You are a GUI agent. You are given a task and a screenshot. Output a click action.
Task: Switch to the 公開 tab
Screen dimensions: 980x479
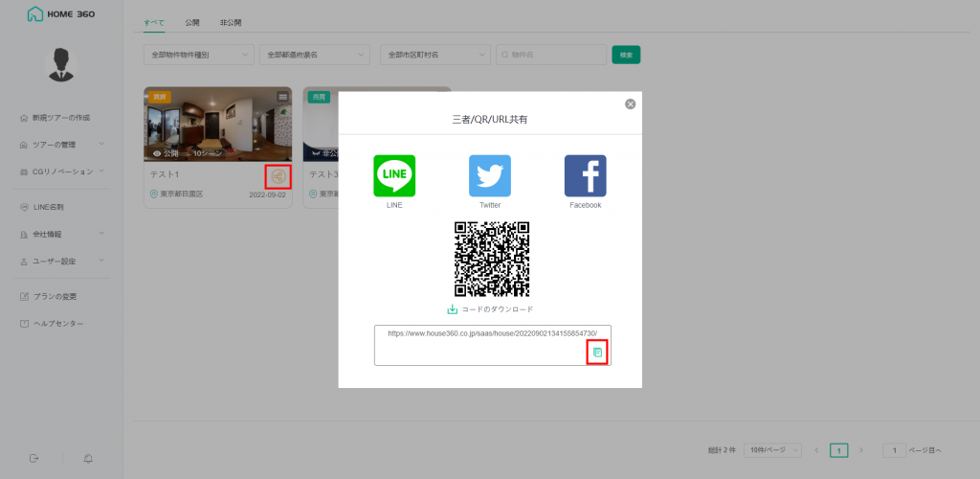click(192, 21)
